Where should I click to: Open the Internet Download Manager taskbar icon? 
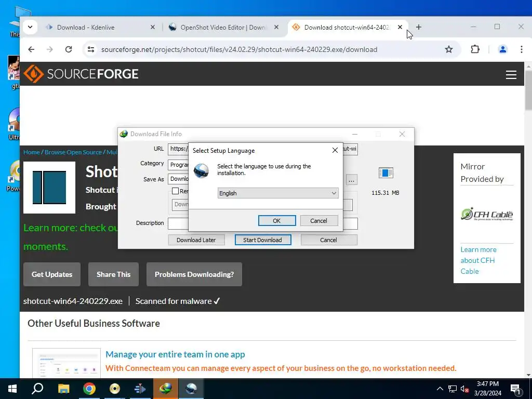pos(165,389)
